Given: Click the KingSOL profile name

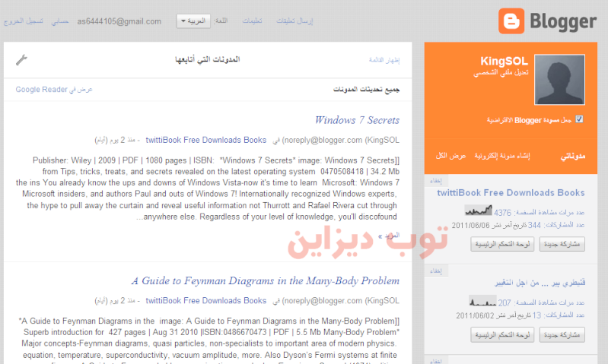Looking at the screenshot, I should [504, 62].
